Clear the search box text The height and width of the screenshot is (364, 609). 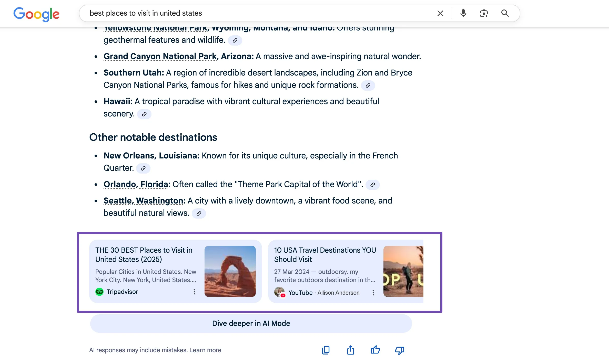coord(440,13)
